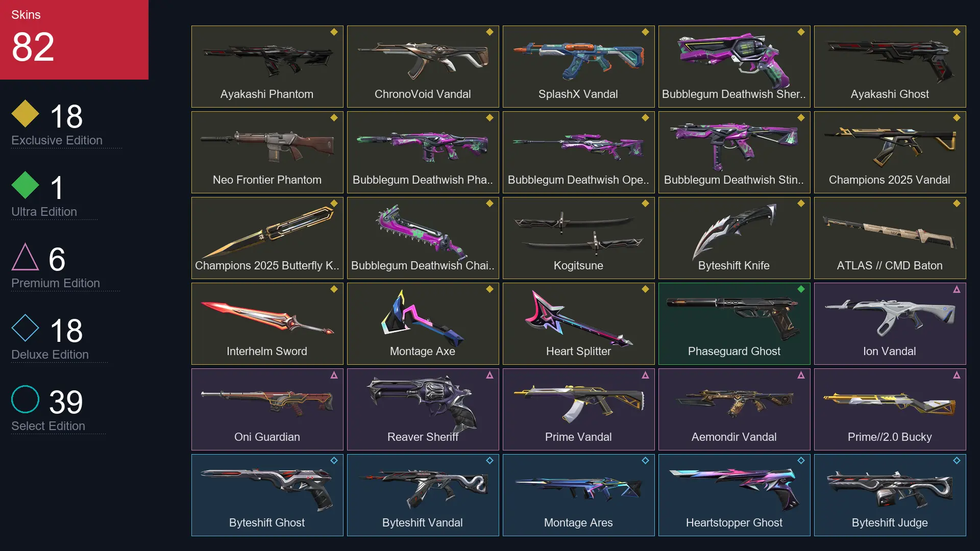Click the gold Exclusive Edition diamond icon
This screenshot has width=980, height=551.
tap(25, 114)
